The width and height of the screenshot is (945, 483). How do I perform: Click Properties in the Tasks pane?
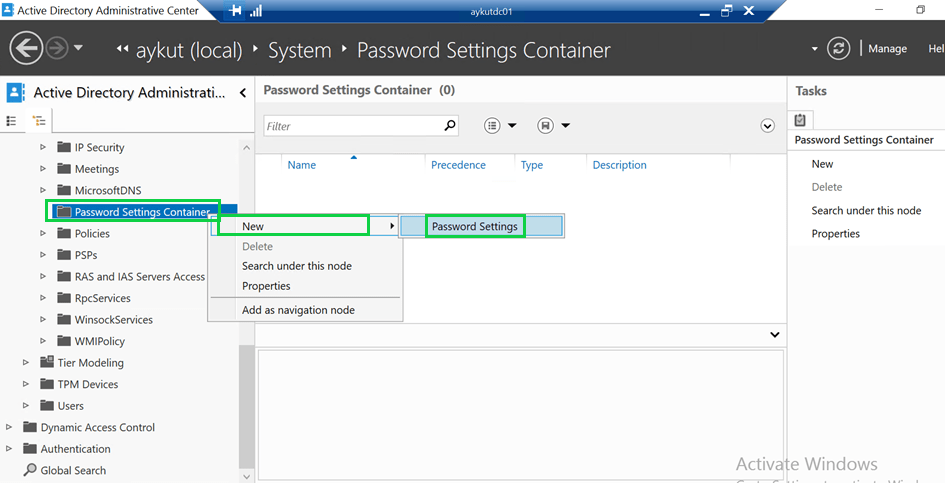[x=835, y=234]
